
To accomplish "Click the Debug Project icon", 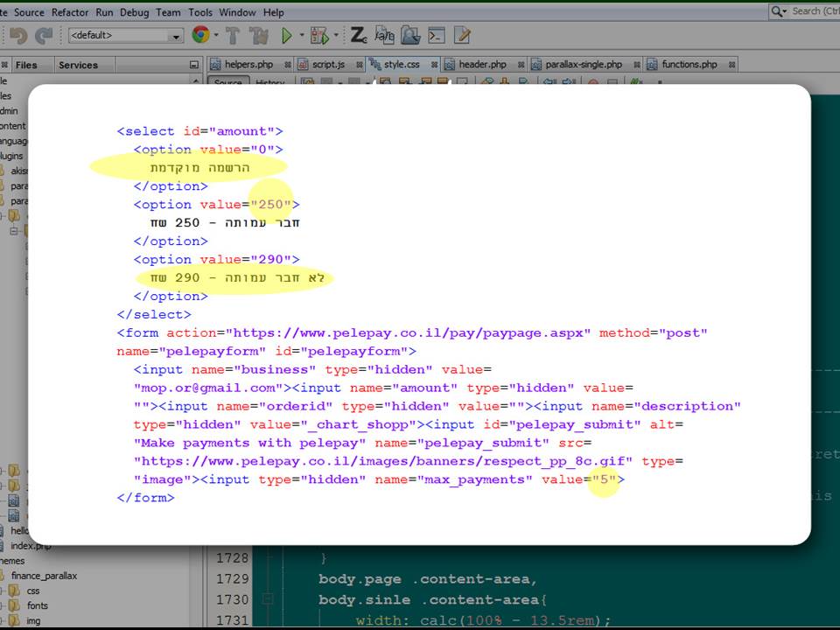I will pos(319,36).
